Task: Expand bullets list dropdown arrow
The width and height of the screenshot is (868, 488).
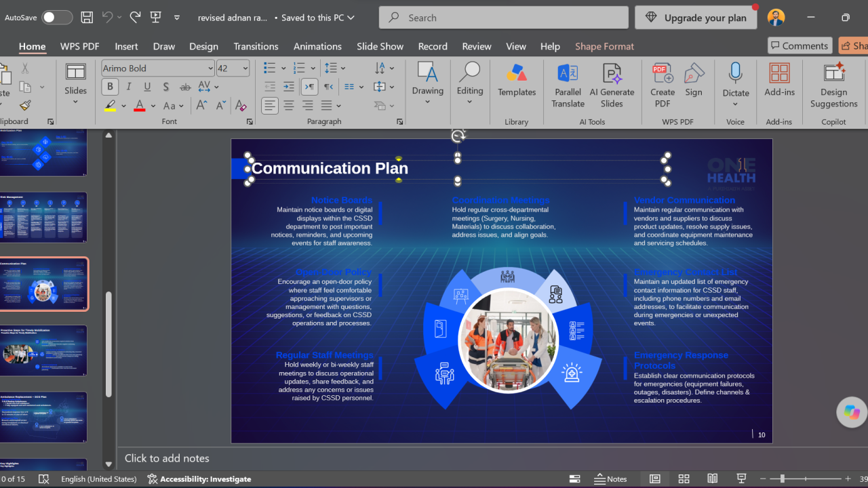Action: pyautogui.click(x=282, y=68)
